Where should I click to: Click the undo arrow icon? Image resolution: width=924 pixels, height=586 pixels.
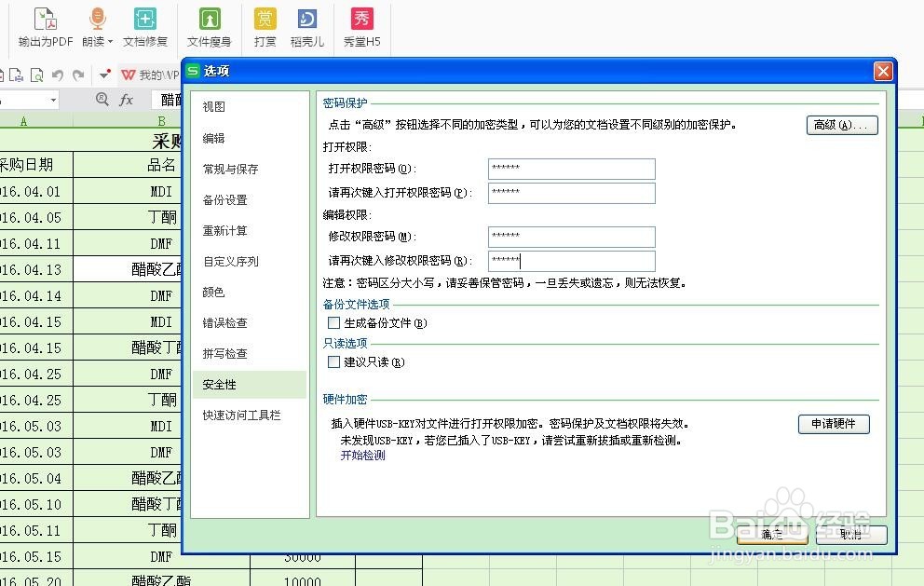(x=57, y=75)
